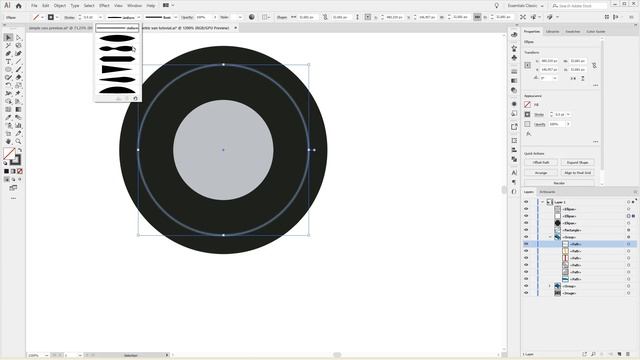The image size is (640, 360).
Task: Select the Rotate tool
Action: (8, 85)
